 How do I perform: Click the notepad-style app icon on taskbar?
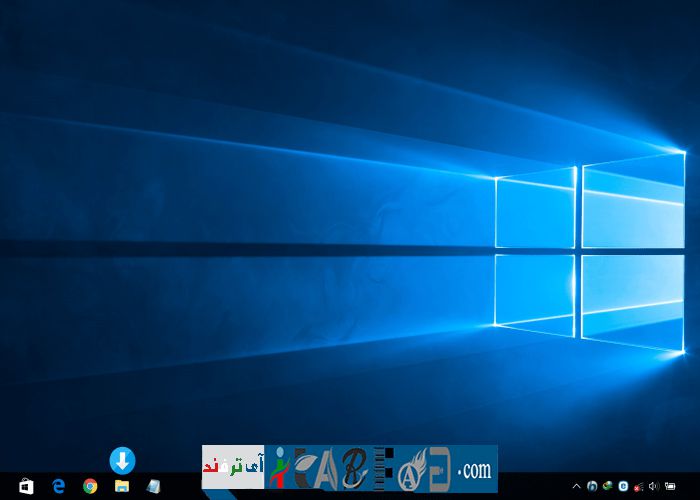coord(153,486)
